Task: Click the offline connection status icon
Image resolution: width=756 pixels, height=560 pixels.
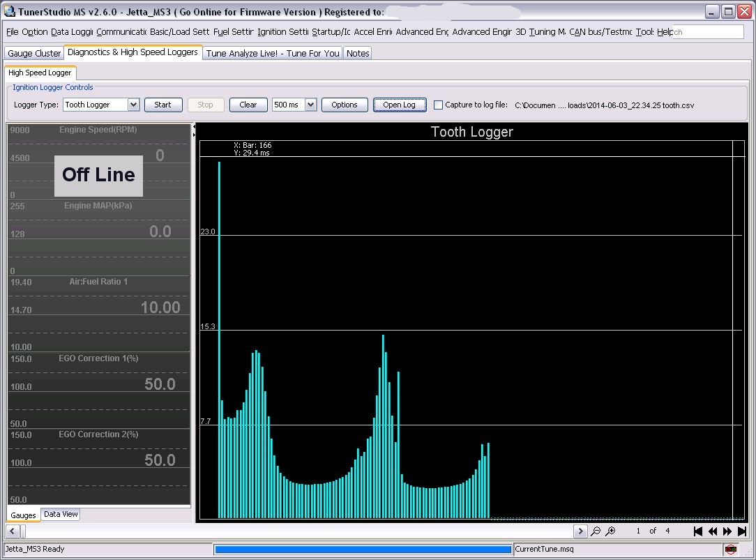Action: (730, 550)
